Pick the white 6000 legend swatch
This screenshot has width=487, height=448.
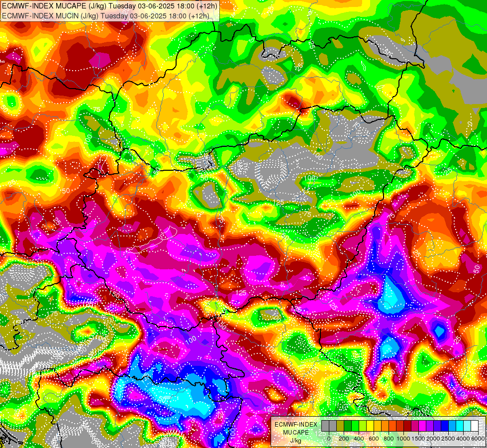pos(475,426)
